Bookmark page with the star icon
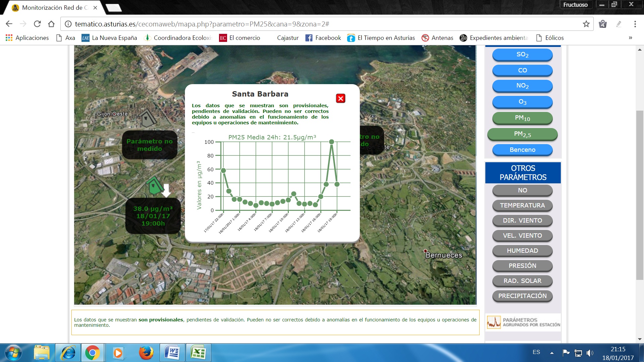The image size is (644, 362). point(586,24)
